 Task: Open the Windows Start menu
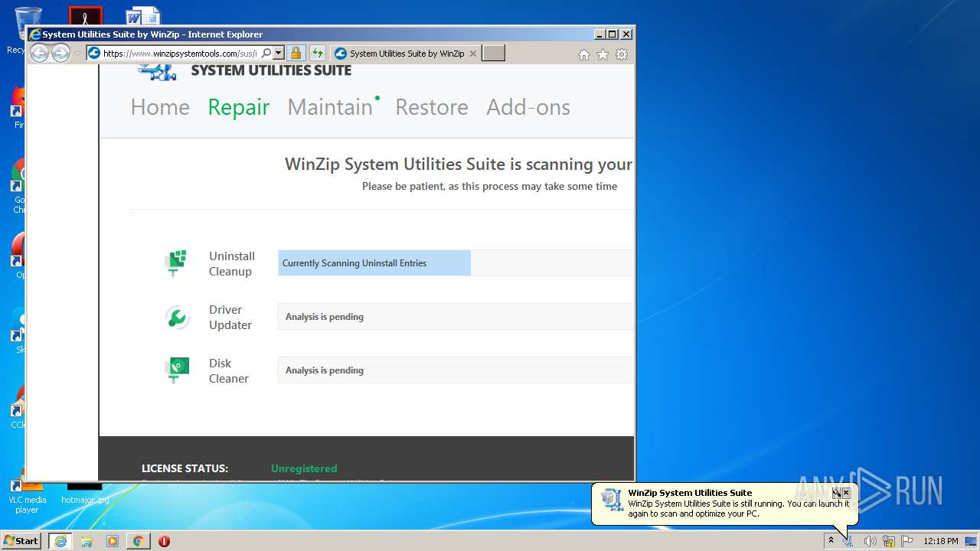pyautogui.click(x=21, y=541)
